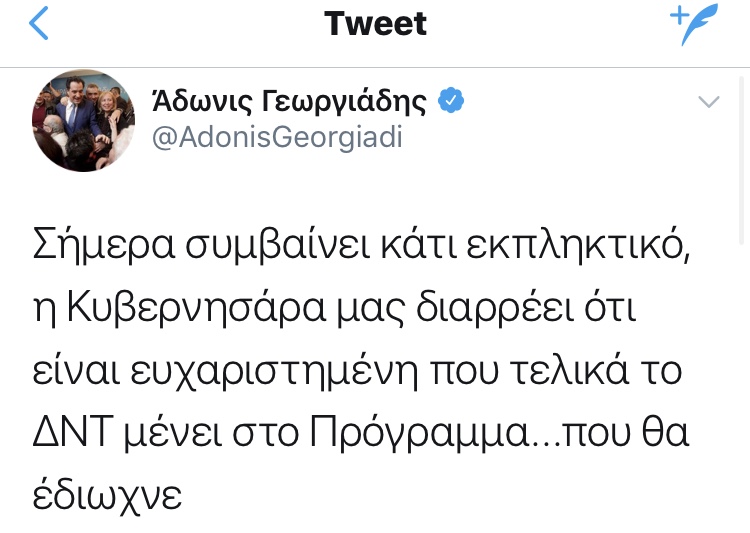Screen dimensions: 750x533
Task: Tap the @AdonisGeorgiadi handle
Action: pyautogui.click(x=277, y=137)
